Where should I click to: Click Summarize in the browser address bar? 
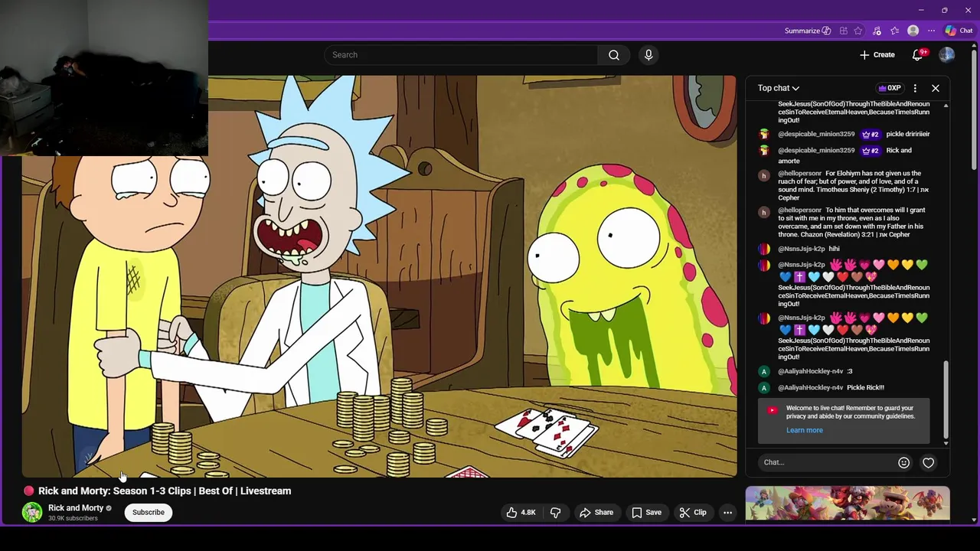coord(807,31)
